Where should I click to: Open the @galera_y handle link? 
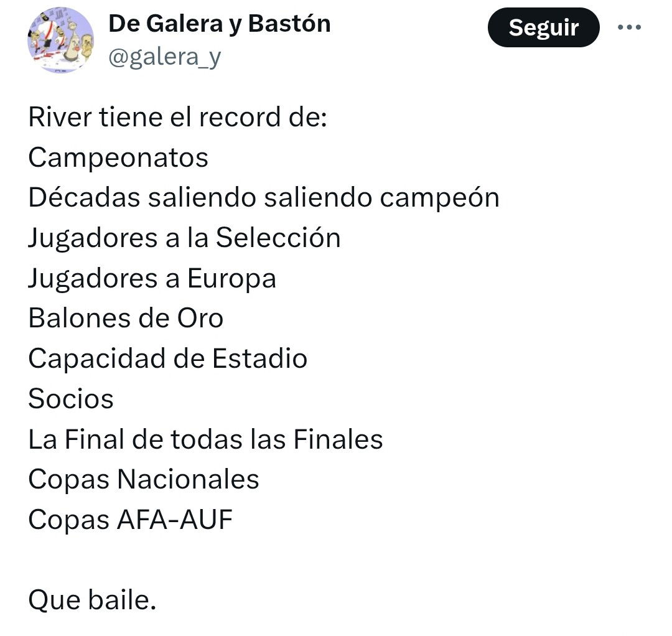coord(164,57)
